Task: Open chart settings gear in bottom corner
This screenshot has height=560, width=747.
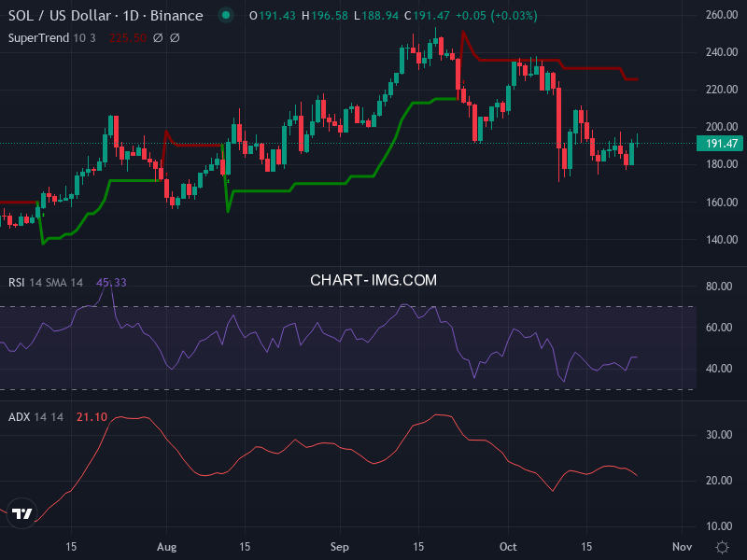Action: 722,546
